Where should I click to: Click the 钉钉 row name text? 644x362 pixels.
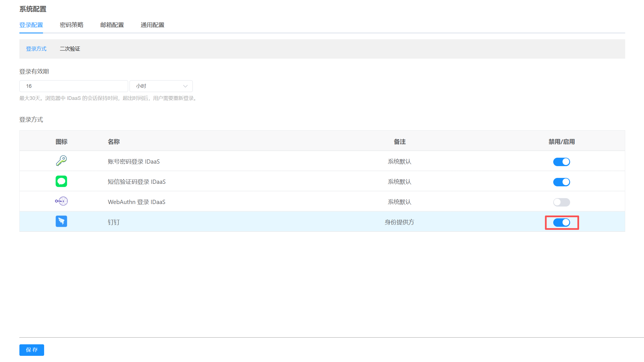click(114, 222)
